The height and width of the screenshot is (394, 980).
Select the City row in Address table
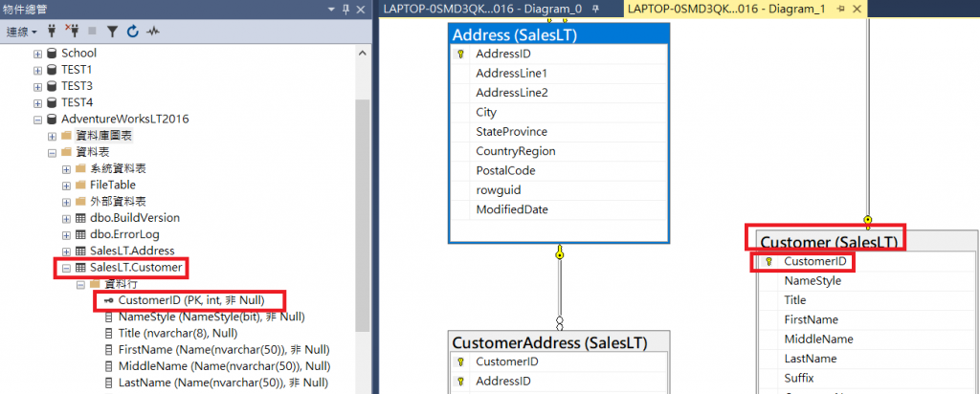559,113
